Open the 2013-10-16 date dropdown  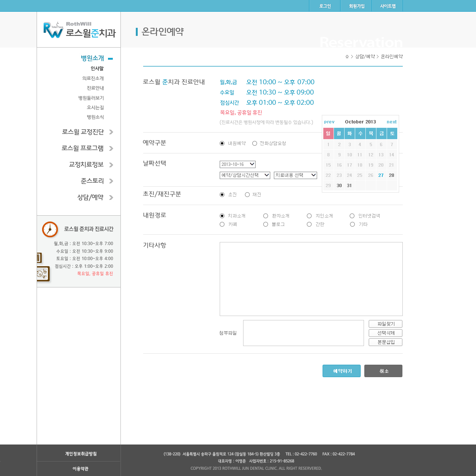pyautogui.click(x=237, y=164)
